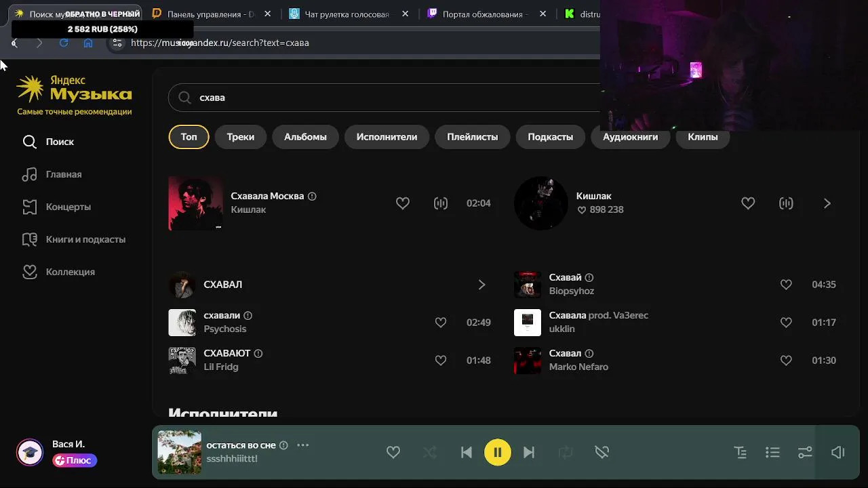This screenshot has width=868, height=488.
Task: Click explicit icon next to СХАВАЮТ
Action: (258, 354)
